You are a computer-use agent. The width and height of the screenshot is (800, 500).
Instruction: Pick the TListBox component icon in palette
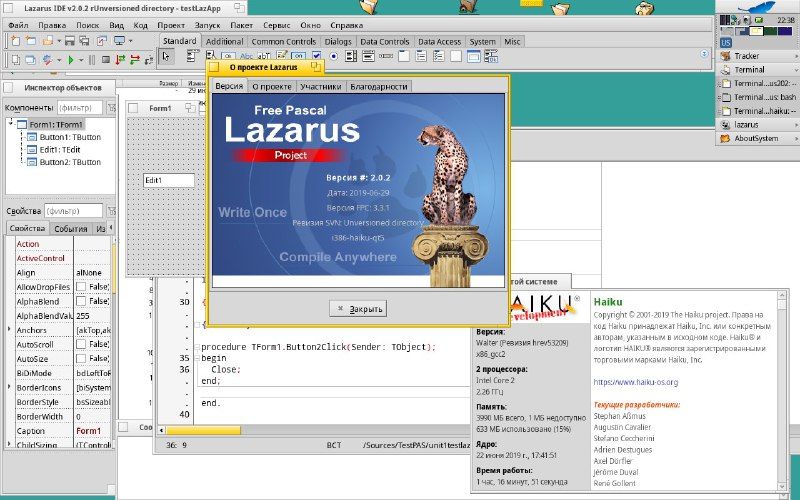click(x=351, y=56)
